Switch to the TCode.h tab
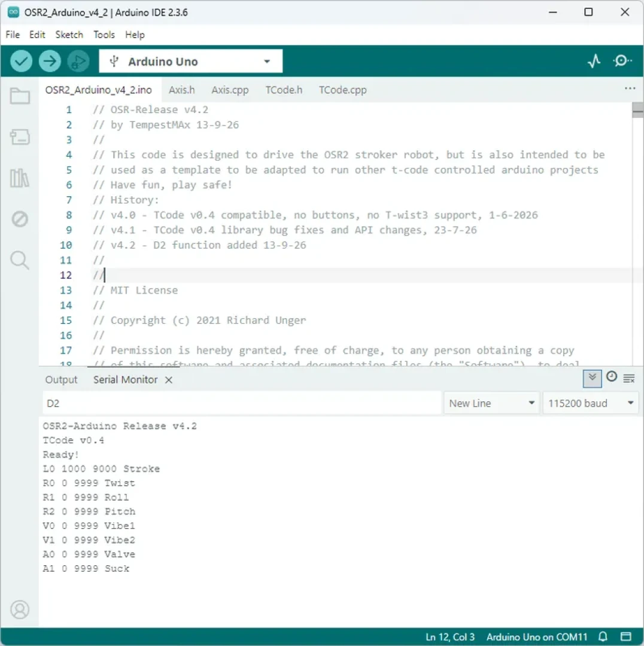 [284, 90]
